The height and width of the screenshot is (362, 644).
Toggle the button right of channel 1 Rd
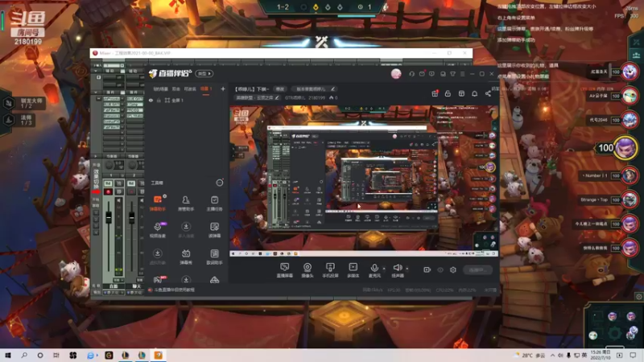118,183
